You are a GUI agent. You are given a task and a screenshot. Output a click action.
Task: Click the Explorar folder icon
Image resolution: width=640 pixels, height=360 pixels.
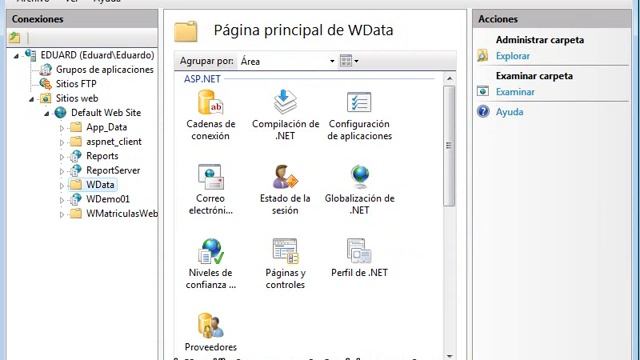[483, 56]
